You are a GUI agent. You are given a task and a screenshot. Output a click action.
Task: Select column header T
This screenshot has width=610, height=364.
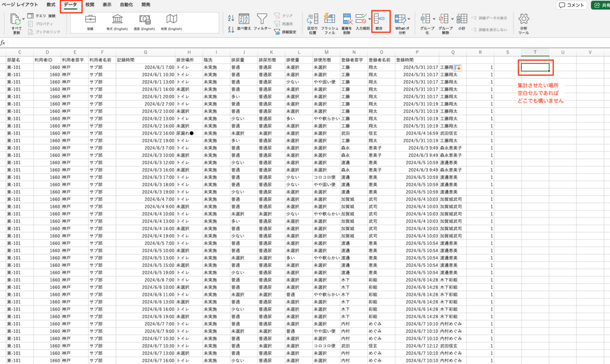pos(535,52)
